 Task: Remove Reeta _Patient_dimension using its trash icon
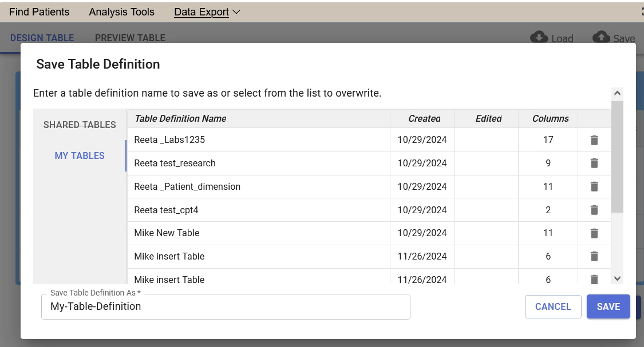tap(594, 187)
